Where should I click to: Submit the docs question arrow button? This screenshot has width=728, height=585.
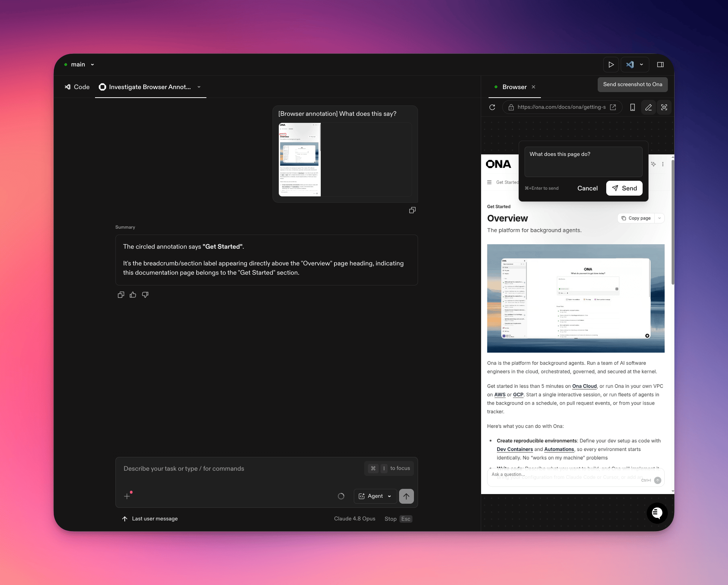(x=657, y=480)
